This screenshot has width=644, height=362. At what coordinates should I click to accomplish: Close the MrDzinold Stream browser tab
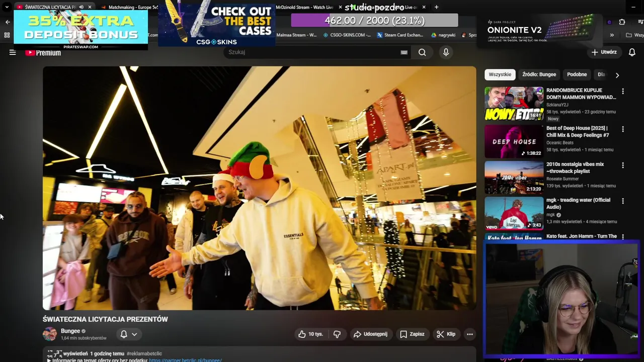tap(340, 7)
